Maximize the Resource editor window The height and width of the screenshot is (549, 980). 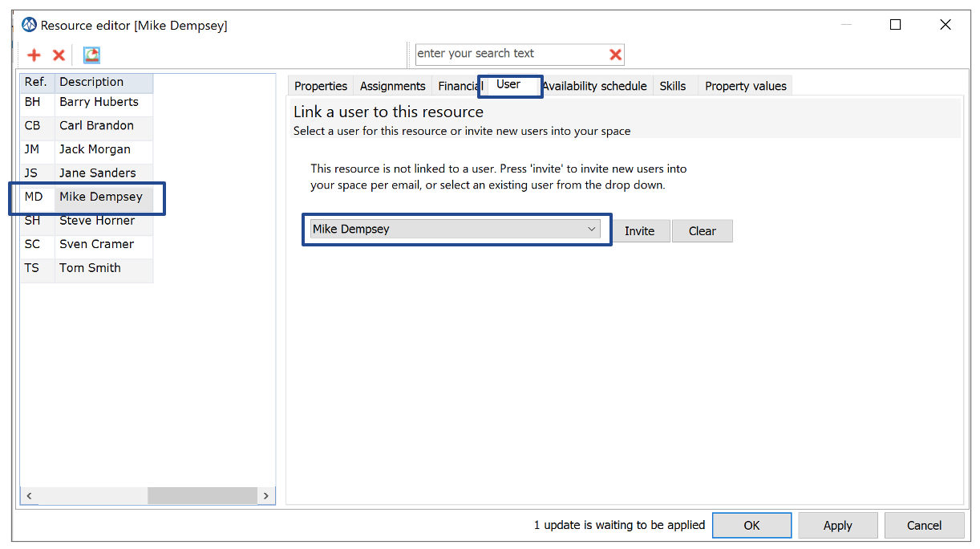click(x=896, y=25)
